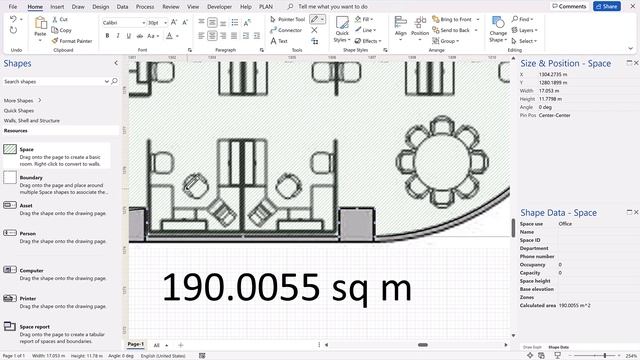Click the macro recording icon in status bar
640x360 pixels.
pyautogui.click(x=202, y=356)
